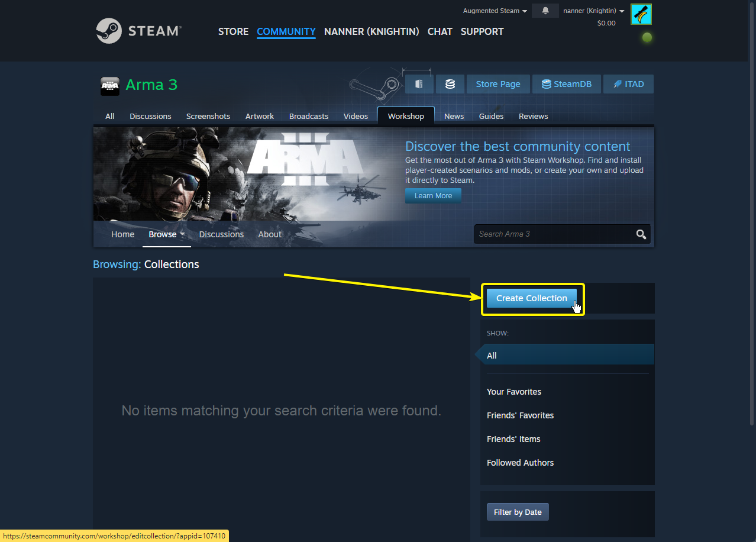Go to Workshop Home link

[x=122, y=234]
